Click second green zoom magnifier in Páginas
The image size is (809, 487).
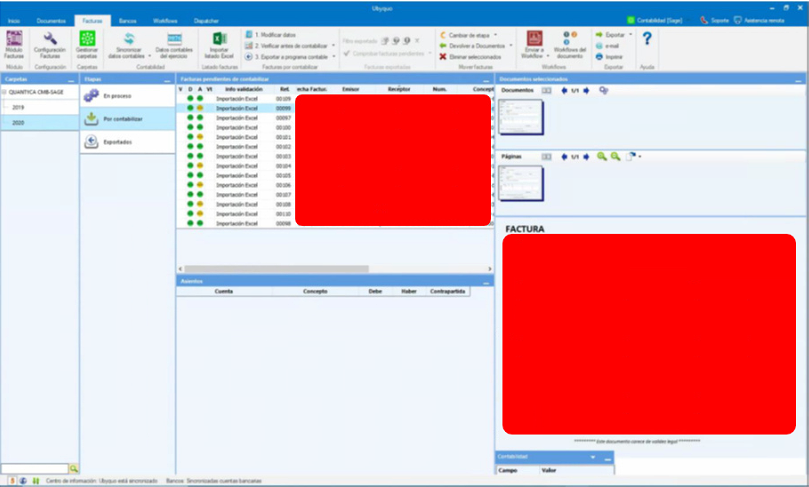click(616, 156)
